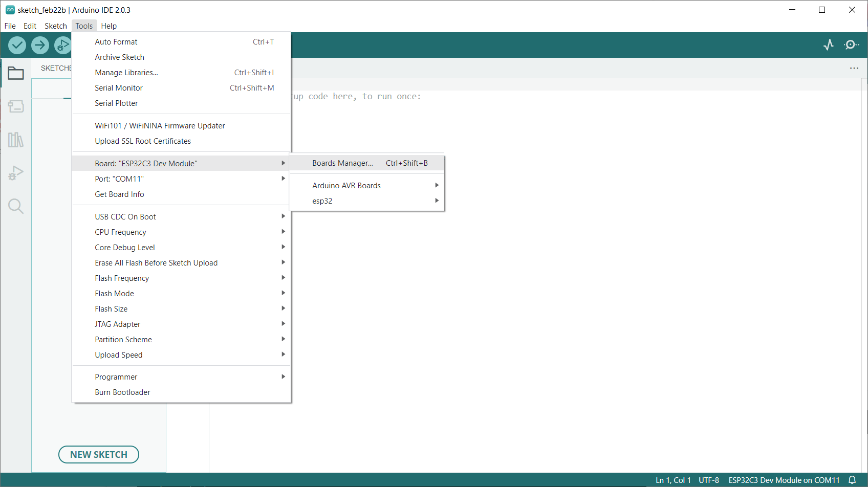Expand the Arduino AVR Boards submenu

coord(367,186)
